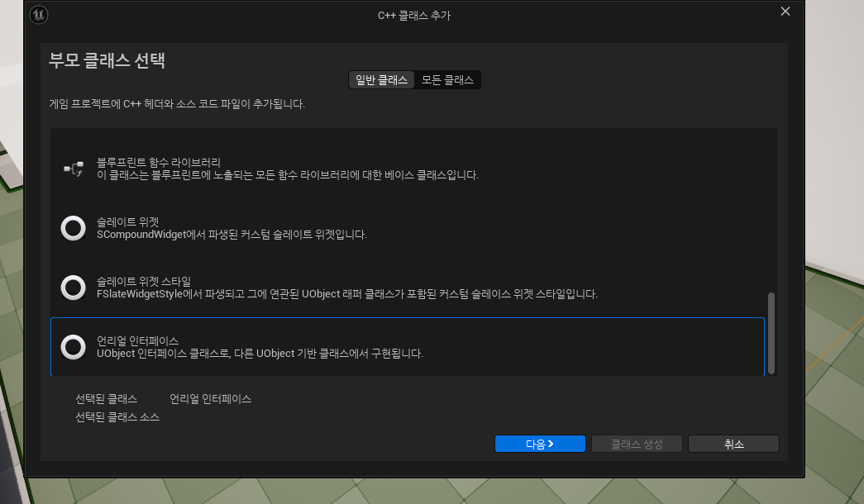Click the 슬레이트 위젯 스타일 class circle icon
The width and height of the screenshot is (864, 504).
click(x=74, y=288)
